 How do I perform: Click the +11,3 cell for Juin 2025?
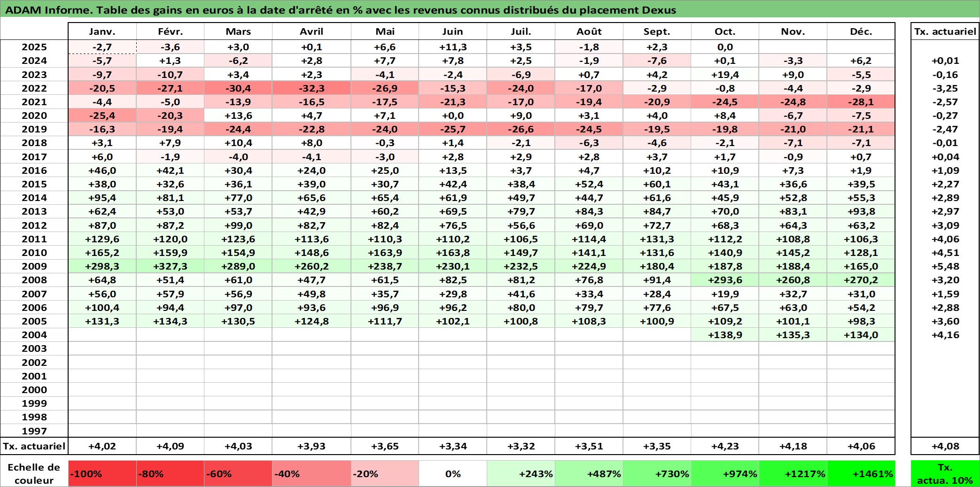453,47
